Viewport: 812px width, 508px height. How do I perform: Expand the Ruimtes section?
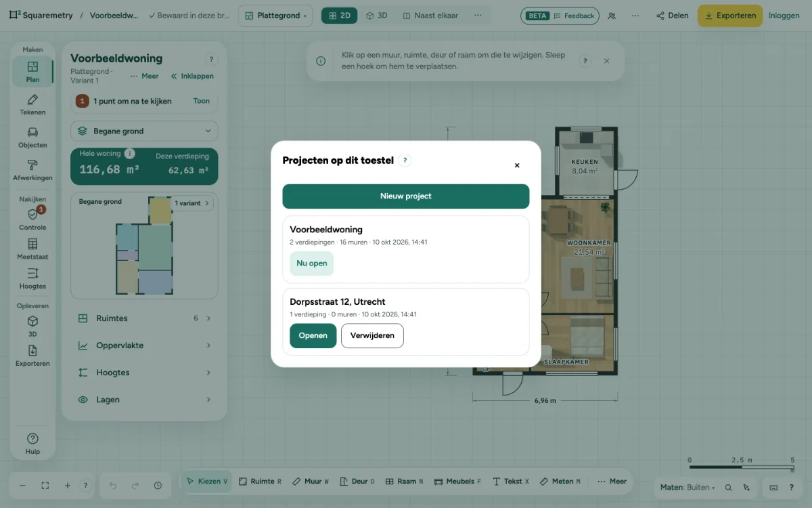(x=144, y=318)
